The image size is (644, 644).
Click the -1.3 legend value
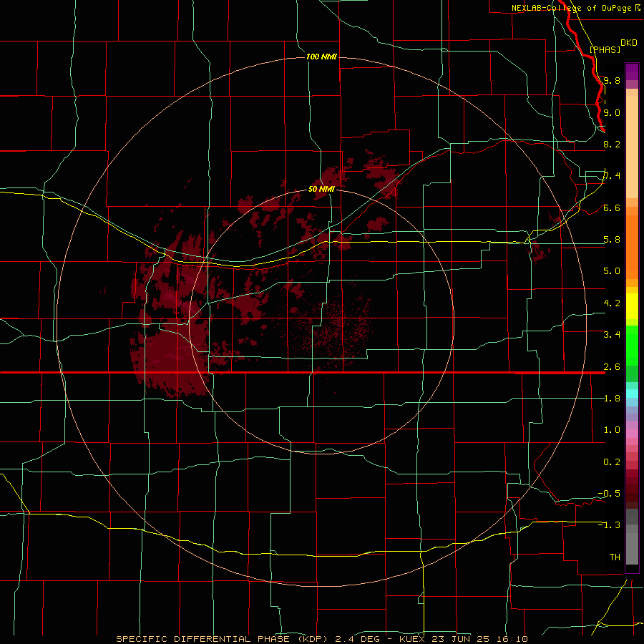pos(609,525)
